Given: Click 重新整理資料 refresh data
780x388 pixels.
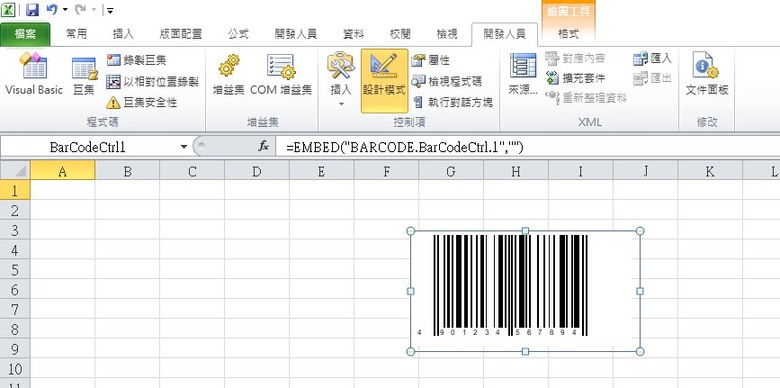Looking at the screenshot, I should click(585, 97).
